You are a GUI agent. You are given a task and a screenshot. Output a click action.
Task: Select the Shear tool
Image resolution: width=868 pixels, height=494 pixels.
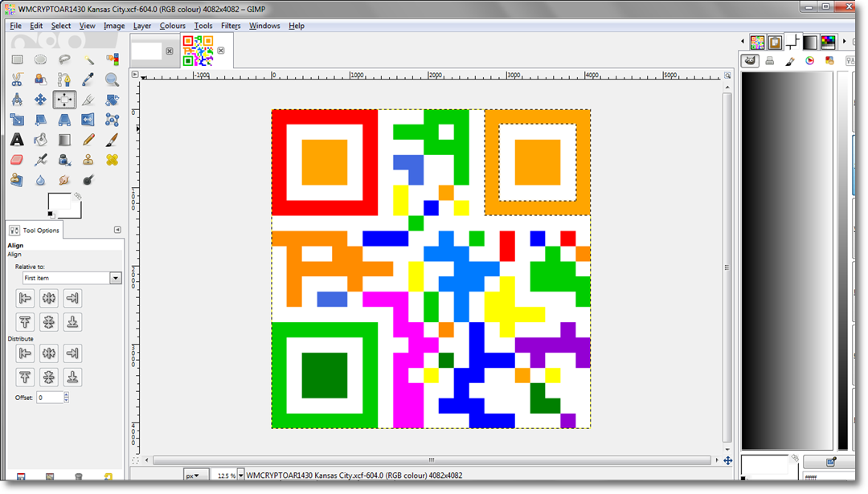tap(40, 120)
